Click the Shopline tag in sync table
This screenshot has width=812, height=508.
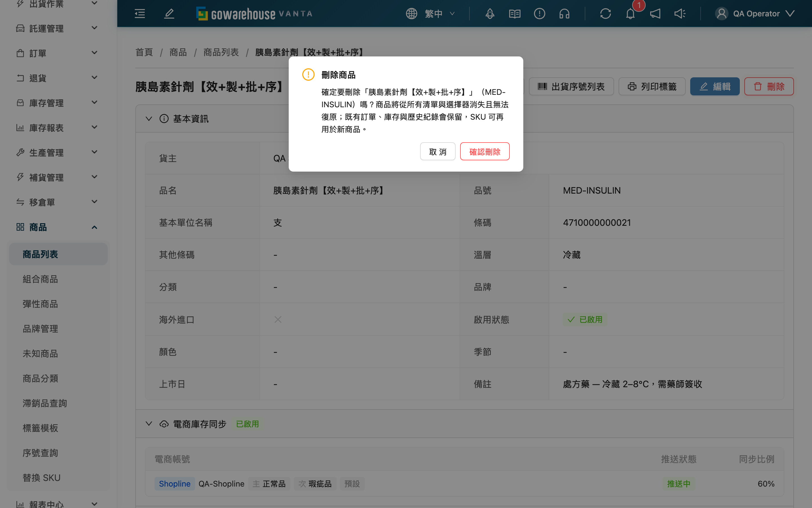175,483
